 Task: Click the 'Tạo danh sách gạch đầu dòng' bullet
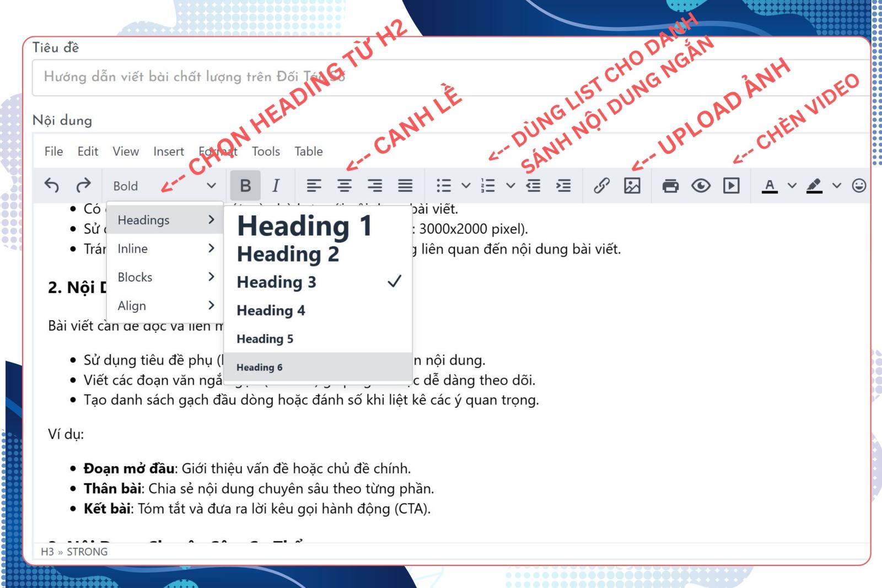pyautogui.click(x=311, y=400)
